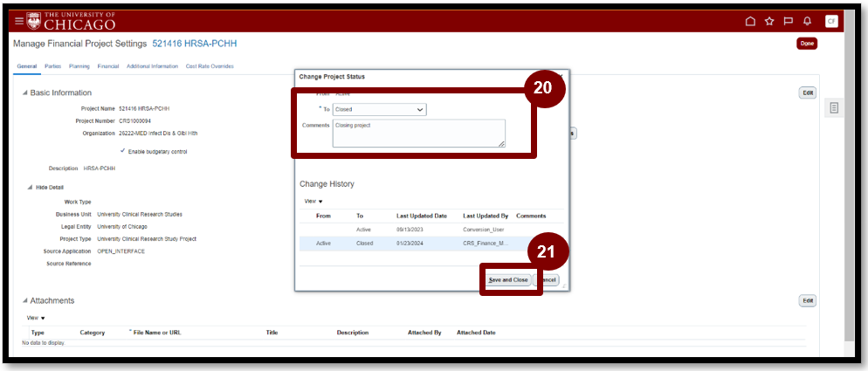The image size is (868, 371).
Task: Select the Active to Closed history row
Action: pos(431,243)
